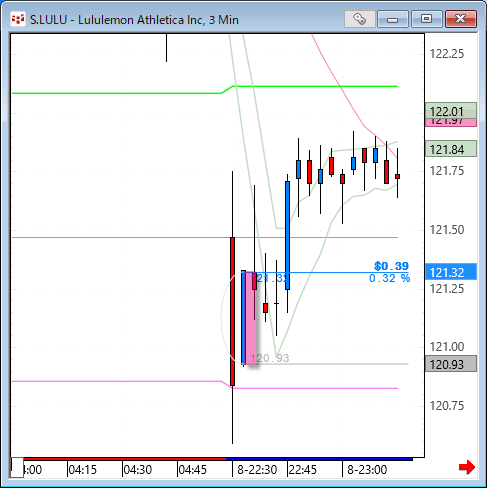Maximize the S.LULU chart window

tap(427, 19)
